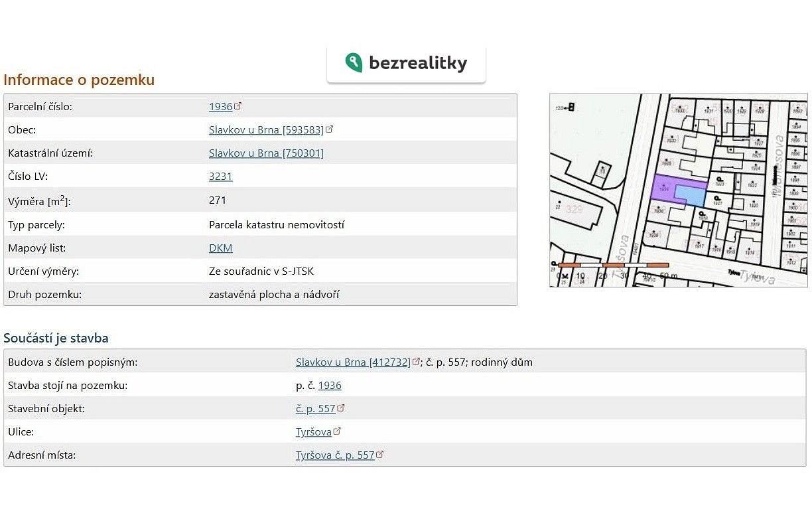Open the cadastral map thumbnail
The image size is (812, 531).
[x=679, y=190]
